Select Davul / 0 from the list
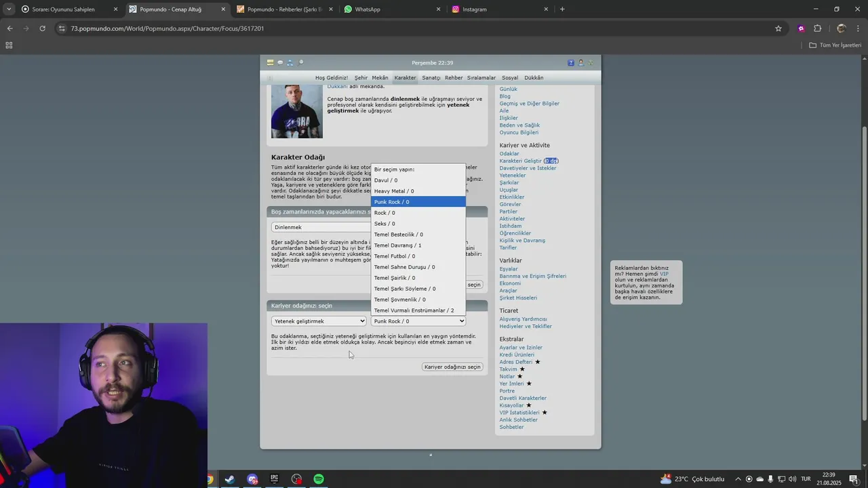The width and height of the screenshot is (868, 488). point(418,180)
